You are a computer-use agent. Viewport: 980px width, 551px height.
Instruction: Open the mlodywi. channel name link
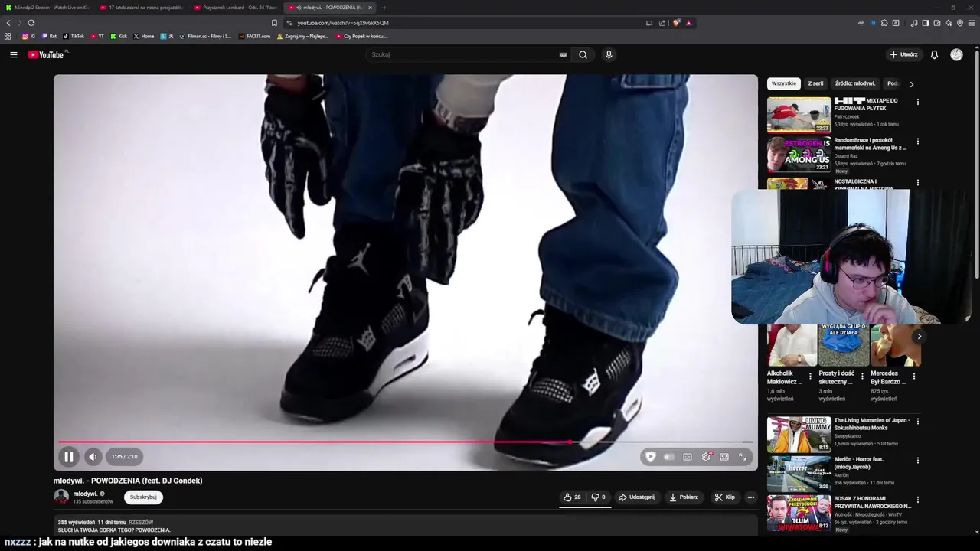(x=85, y=494)
